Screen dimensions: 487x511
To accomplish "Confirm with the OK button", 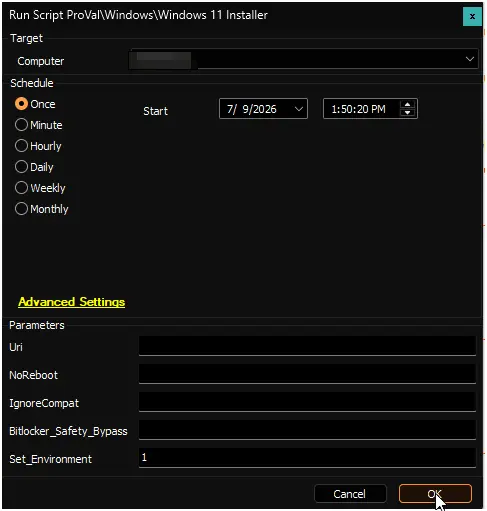I will click(435, 494).
